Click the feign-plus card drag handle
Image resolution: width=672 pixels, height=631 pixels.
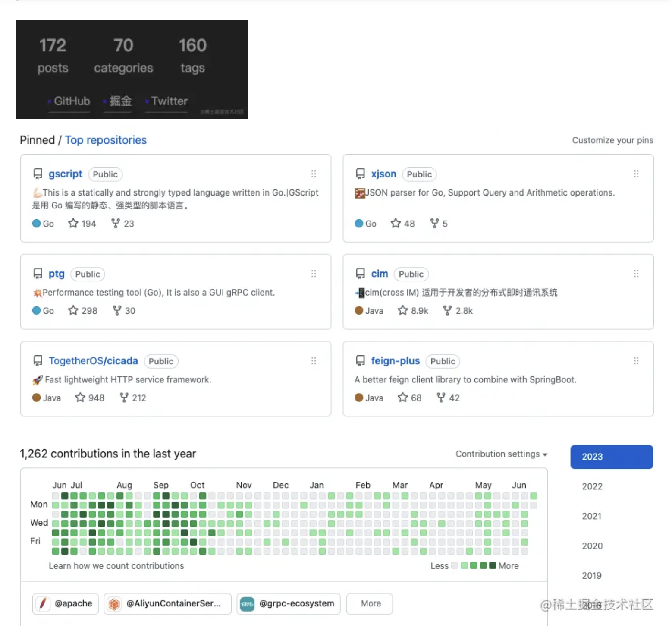pos(636,361)
